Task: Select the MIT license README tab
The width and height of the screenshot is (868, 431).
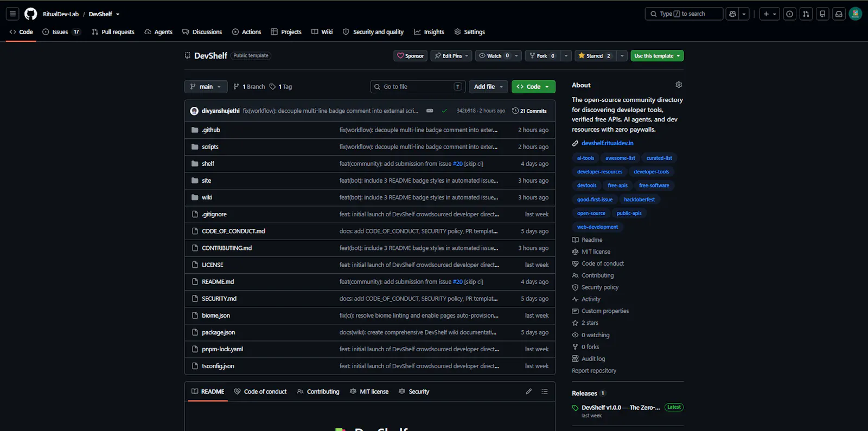Action: click(369, 391)
